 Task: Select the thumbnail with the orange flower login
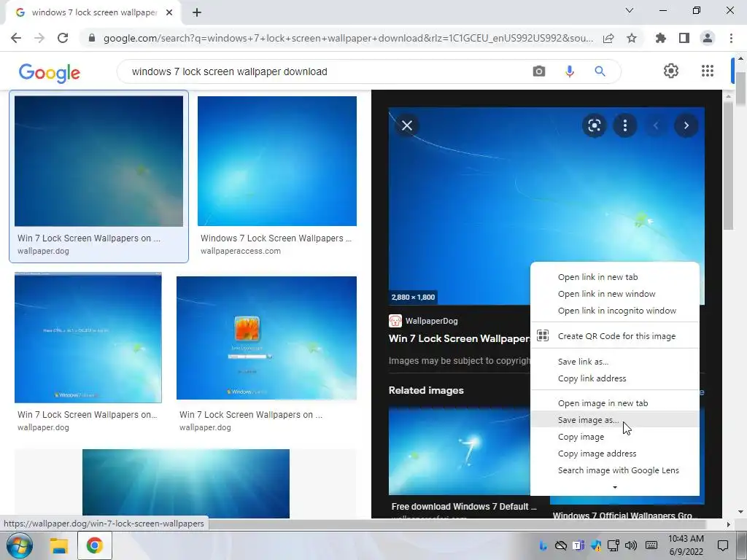click(266, 338)
